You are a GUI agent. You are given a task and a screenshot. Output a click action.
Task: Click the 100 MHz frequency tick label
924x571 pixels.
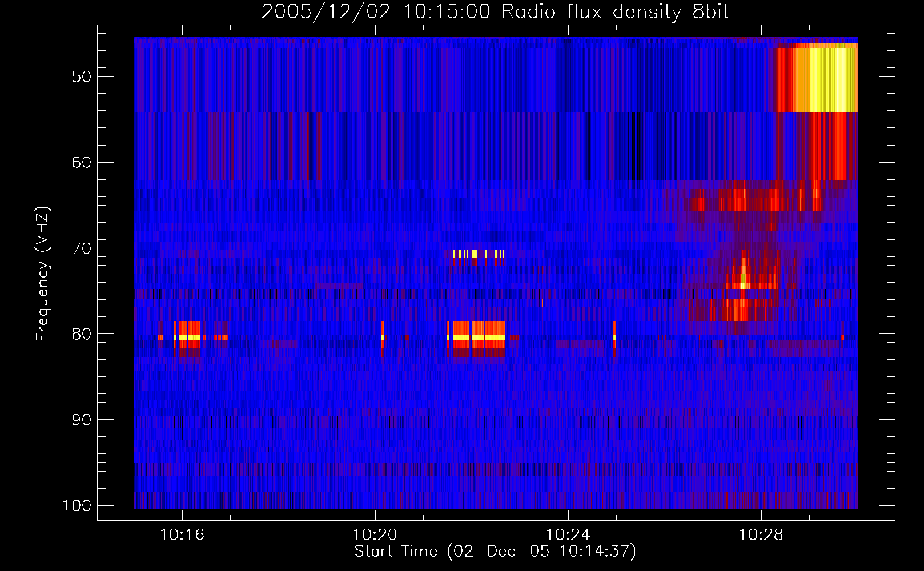tap(77, 506)
